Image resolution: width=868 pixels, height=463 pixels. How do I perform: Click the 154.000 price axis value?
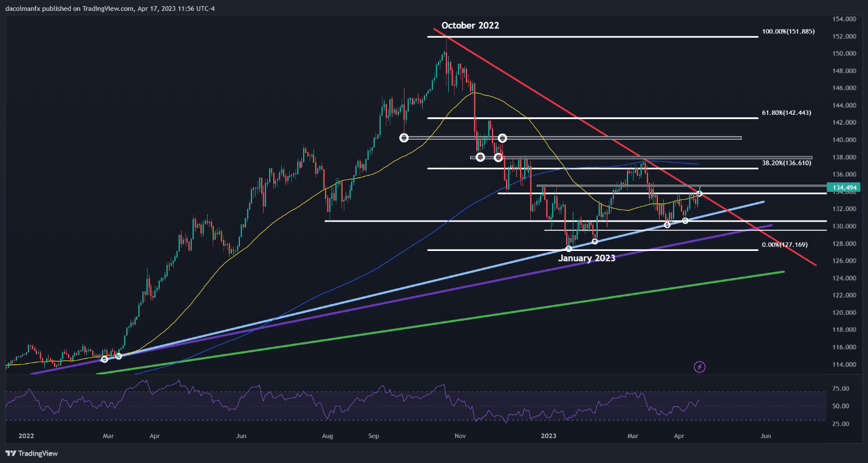pos(843,19)
